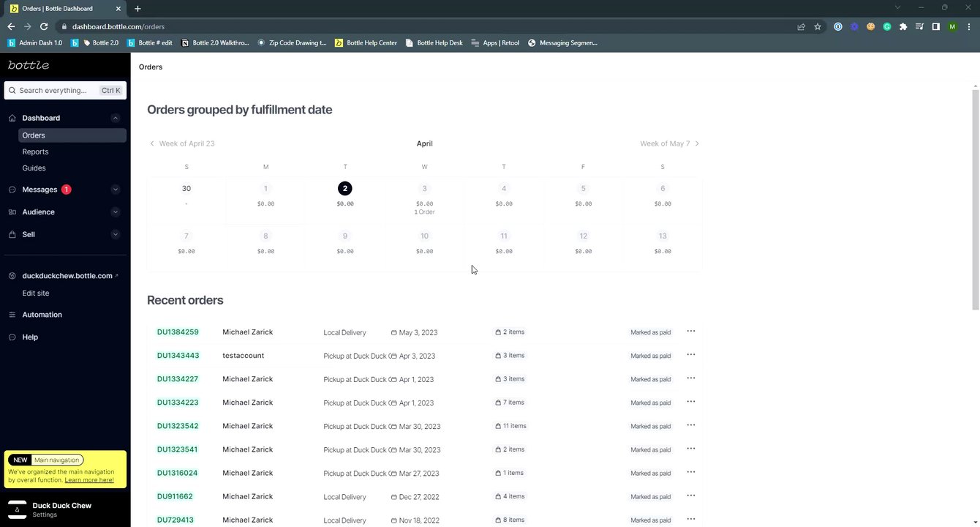Open more options for order DU1384259

691,332
